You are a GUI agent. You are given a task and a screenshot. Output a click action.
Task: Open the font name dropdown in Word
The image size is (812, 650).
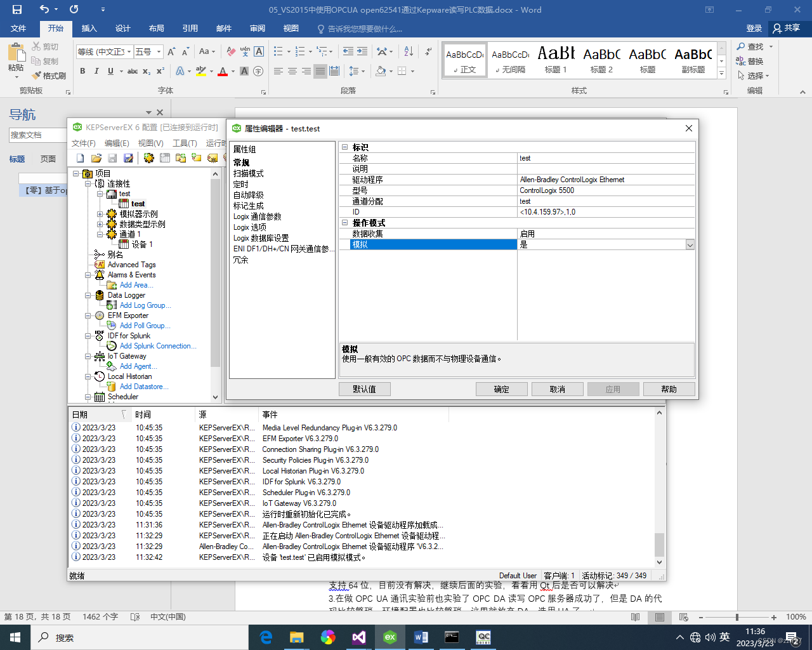(x=129, y=51)
